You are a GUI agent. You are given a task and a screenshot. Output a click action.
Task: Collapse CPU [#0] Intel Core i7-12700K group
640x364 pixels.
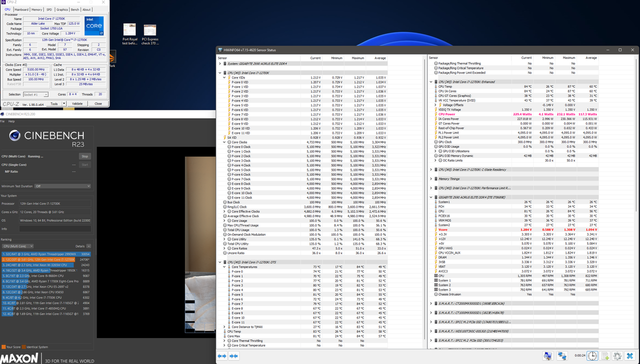220,73
